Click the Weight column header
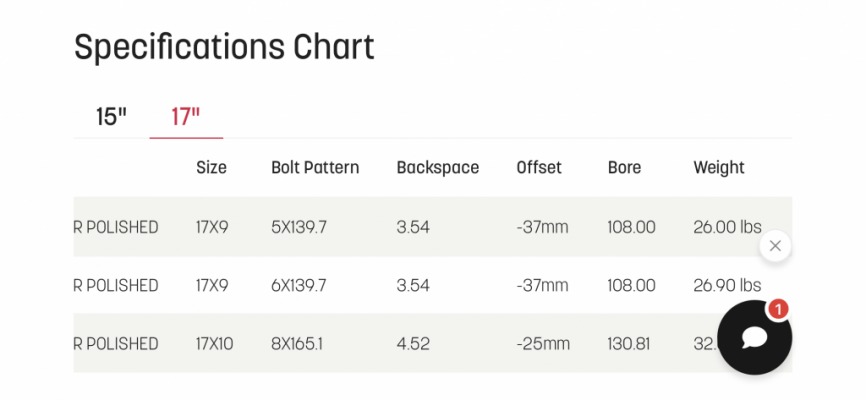This screenshot has width=866, height=400. [719, 167]
